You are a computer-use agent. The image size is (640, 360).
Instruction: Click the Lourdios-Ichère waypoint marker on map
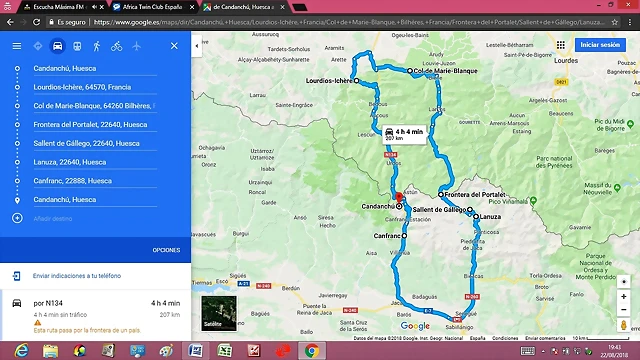(x=356, y=81)
